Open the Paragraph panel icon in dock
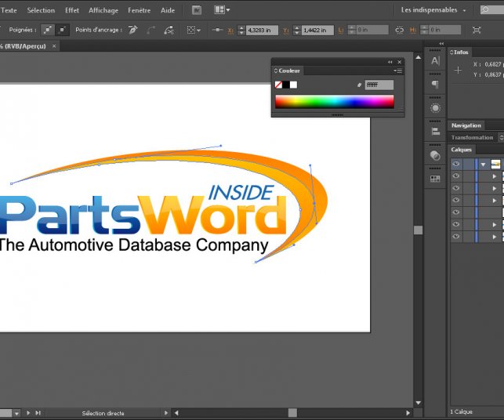 click(436, 84)
